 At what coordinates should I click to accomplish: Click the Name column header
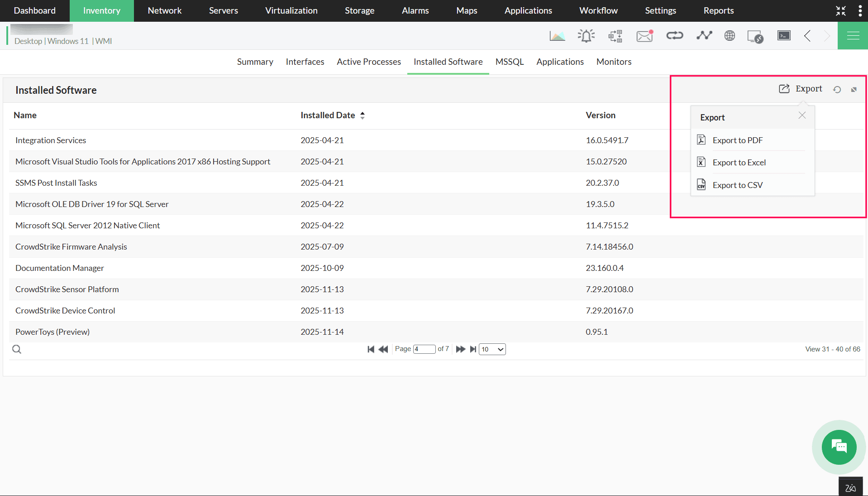click(25, 116)
